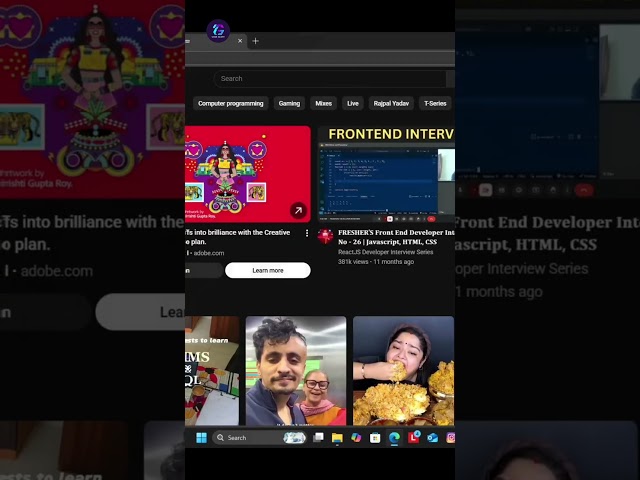This screenshot has height=480, width=640.
Task: Open File Explorer from the taskbar
Action: tap(337, 438)
